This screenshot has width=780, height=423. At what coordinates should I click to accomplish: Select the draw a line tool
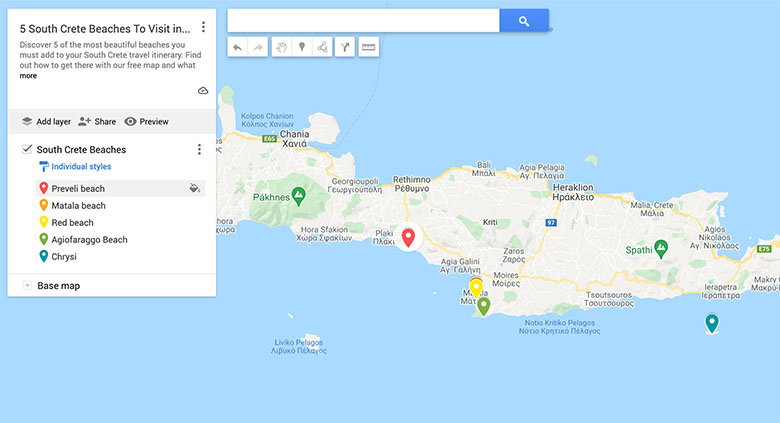coord(322,47)
